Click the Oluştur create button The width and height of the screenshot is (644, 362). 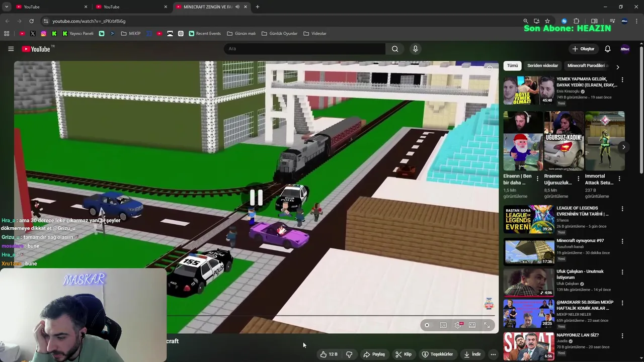[584, 49]
